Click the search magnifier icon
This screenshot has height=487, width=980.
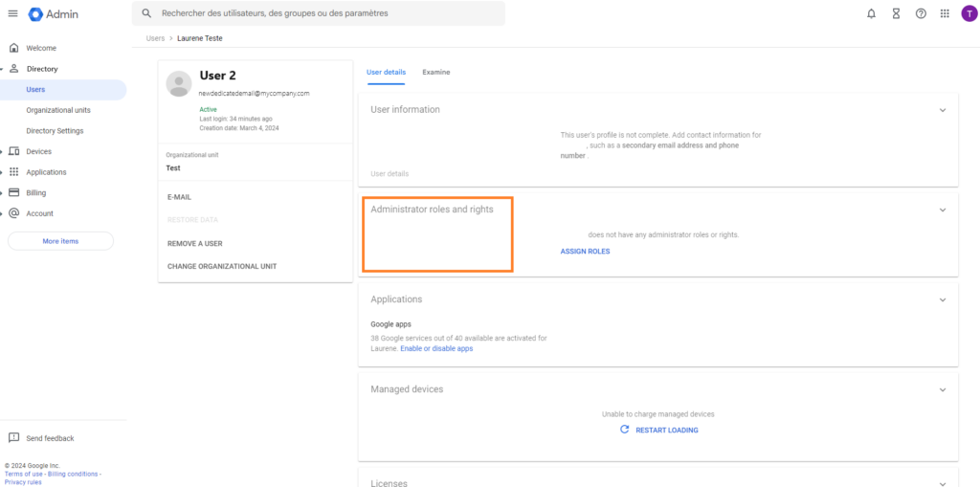(x=146, y=13)
